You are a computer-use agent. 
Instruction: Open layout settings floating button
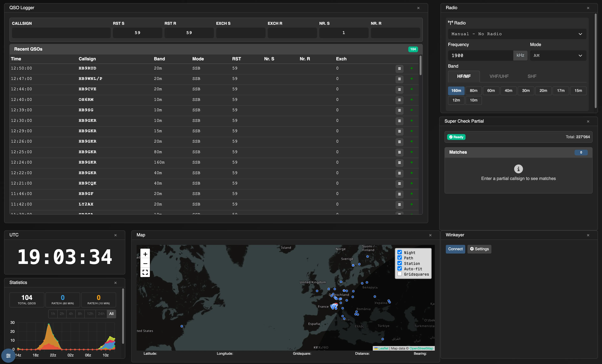8,355
